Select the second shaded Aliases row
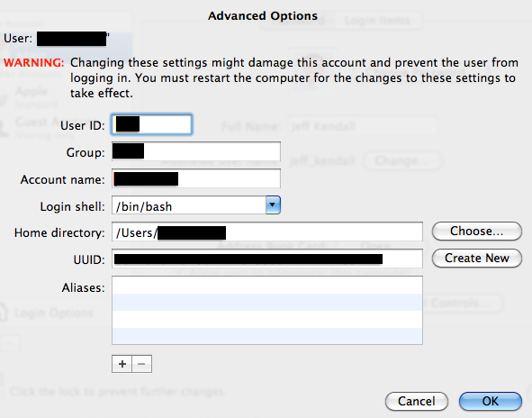The height and width of the screenshot is (418, 532). point(267,302)
